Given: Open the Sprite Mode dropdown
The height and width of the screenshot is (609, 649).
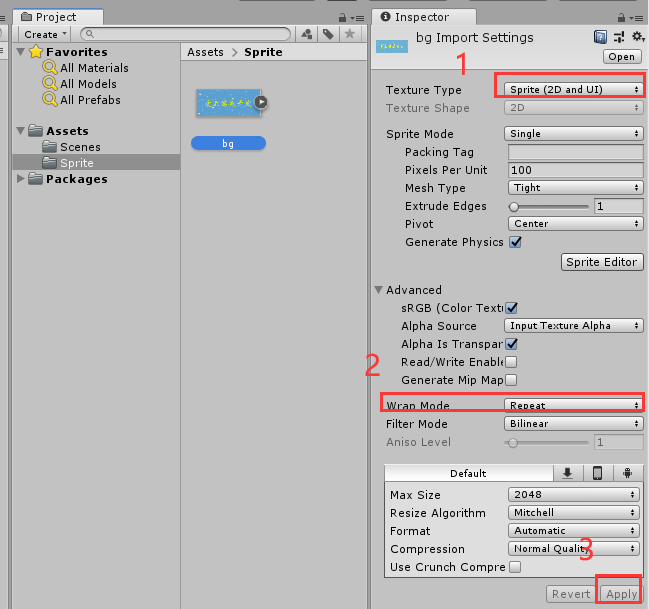Looking at the screenshot, I should pos(574,134).
